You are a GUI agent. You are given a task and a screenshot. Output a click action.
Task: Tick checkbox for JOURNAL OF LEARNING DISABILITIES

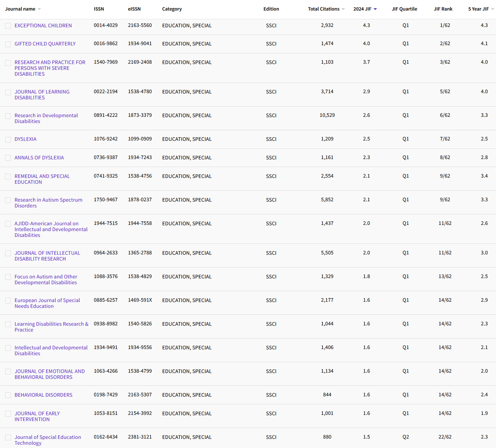click(8, 92)
